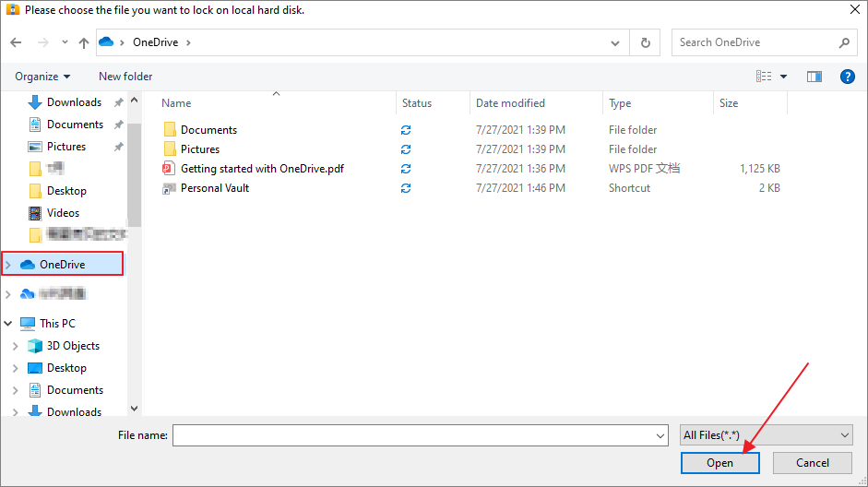Refresh the OneDrive folder view
The height and width of the screenshot is (487, 868).
tap(645, 42)
